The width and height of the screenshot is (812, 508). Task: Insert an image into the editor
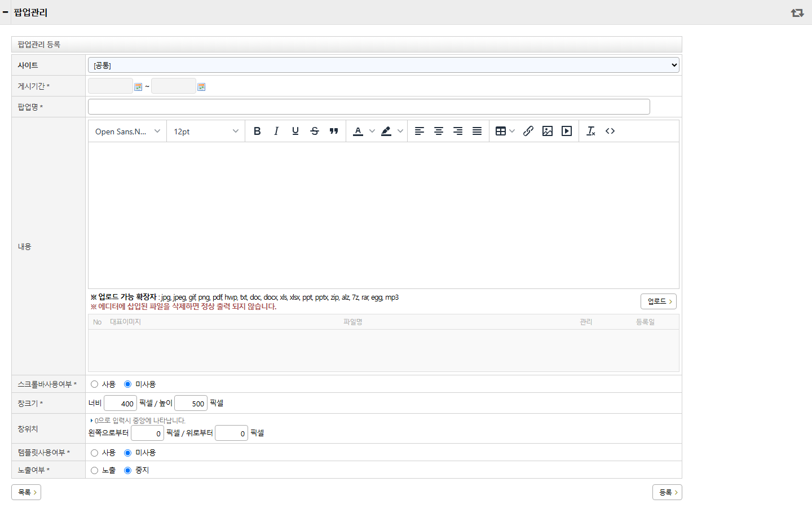pos(548,131)
